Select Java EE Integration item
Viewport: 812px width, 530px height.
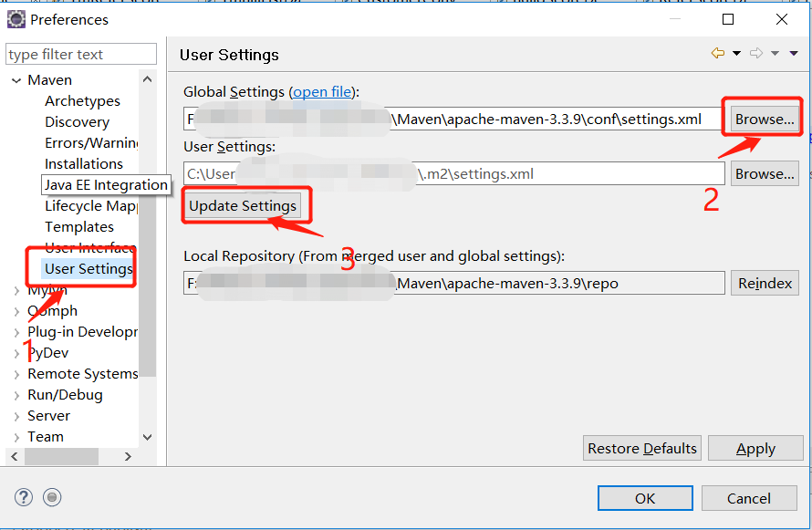tap(106, 185)
